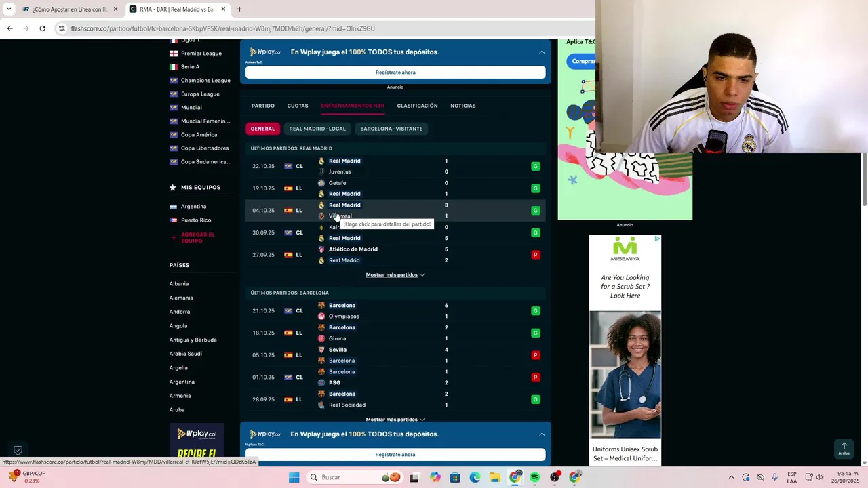Click the Juventus team crest

coord(321,172)
